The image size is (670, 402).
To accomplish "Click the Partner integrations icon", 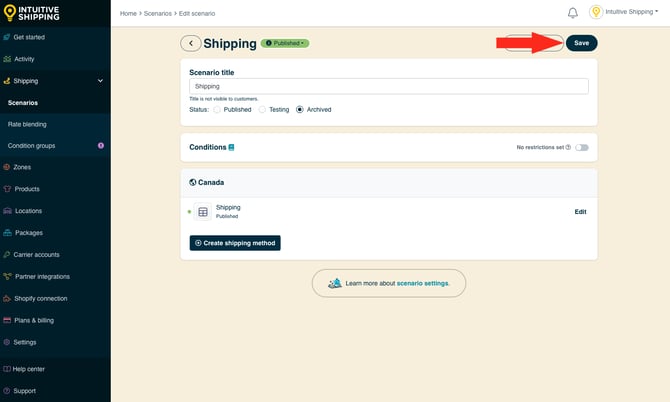I will click(7, 276).
